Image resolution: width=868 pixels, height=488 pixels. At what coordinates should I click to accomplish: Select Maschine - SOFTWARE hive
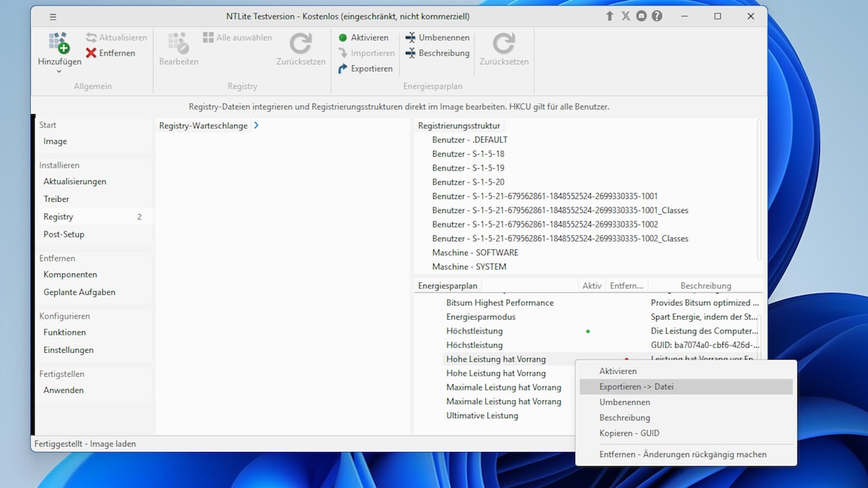[475, 253]
